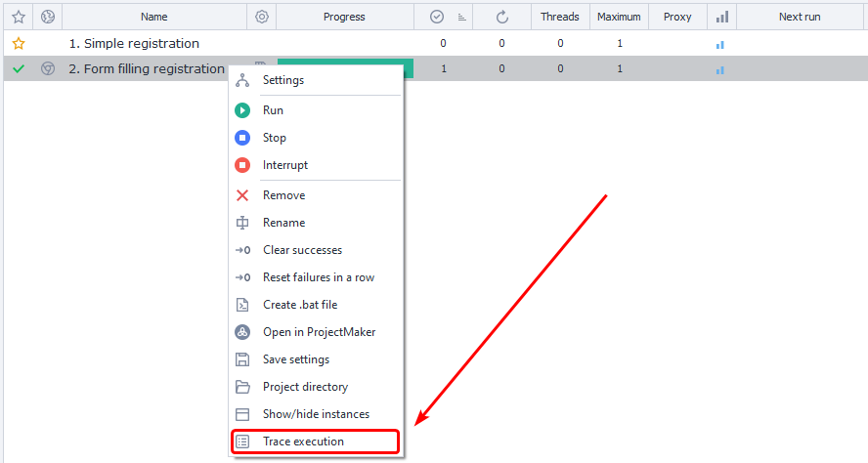Click the successes checkmark column header icon

(x=436, y=17)
